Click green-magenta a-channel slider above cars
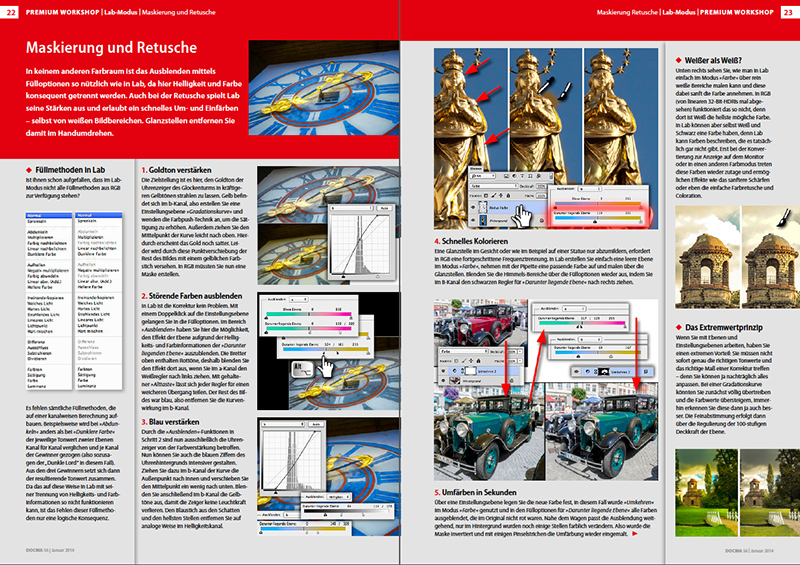Image resolution: width=800 pixels, height=565 pixels. pyautogui.click(x=582, y=323)
